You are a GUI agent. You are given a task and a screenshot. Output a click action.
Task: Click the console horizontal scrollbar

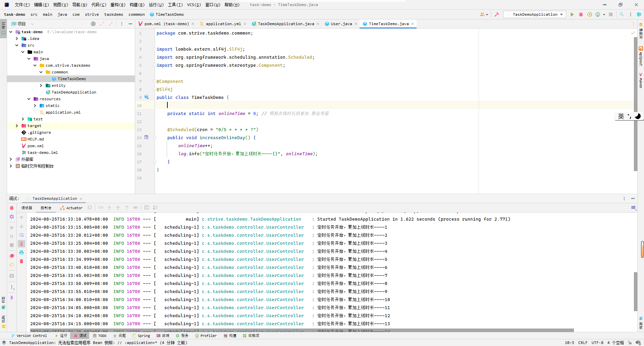point(302,331)
